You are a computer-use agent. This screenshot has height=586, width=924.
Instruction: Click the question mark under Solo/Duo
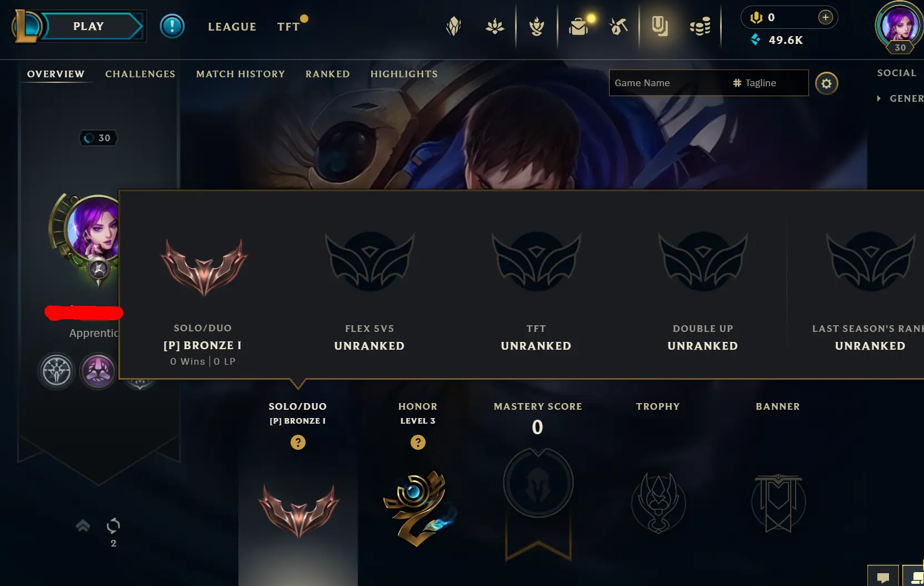298,442
